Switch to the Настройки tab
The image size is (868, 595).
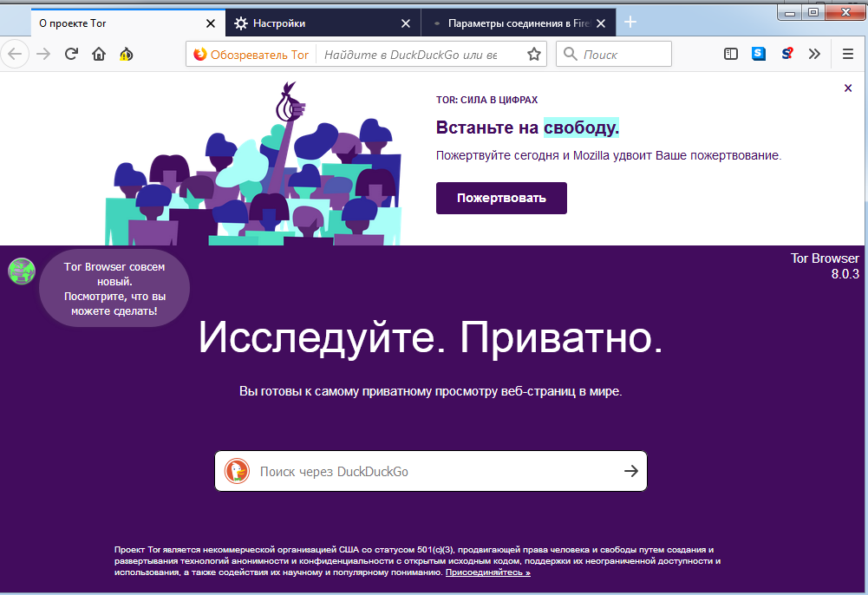pos(323,23)
